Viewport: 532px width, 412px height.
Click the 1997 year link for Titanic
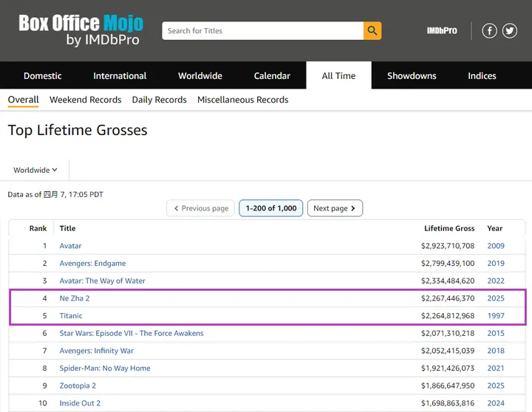(x=495, y=316)
